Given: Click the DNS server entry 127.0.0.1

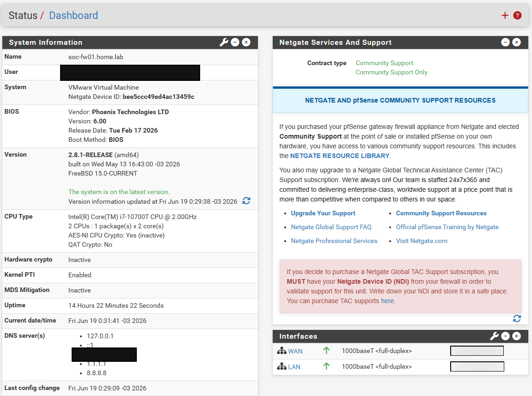Looking at the screenshot, I should tap(100, 336).
